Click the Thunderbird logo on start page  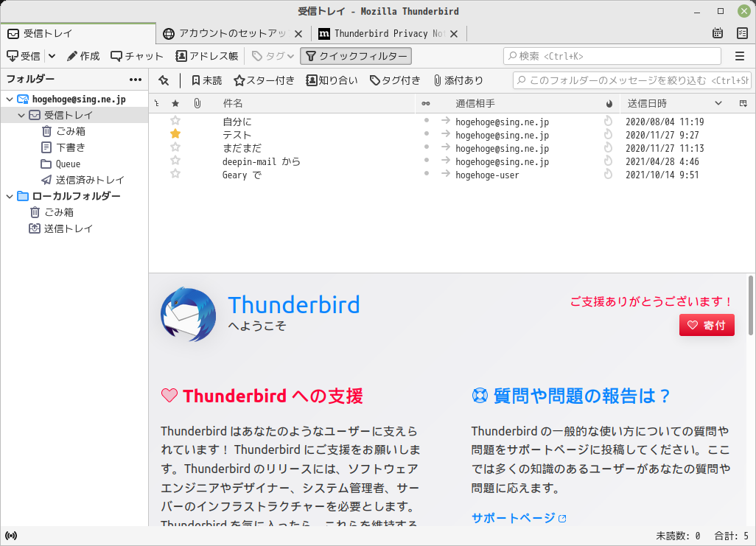click(x=188, y=315)
